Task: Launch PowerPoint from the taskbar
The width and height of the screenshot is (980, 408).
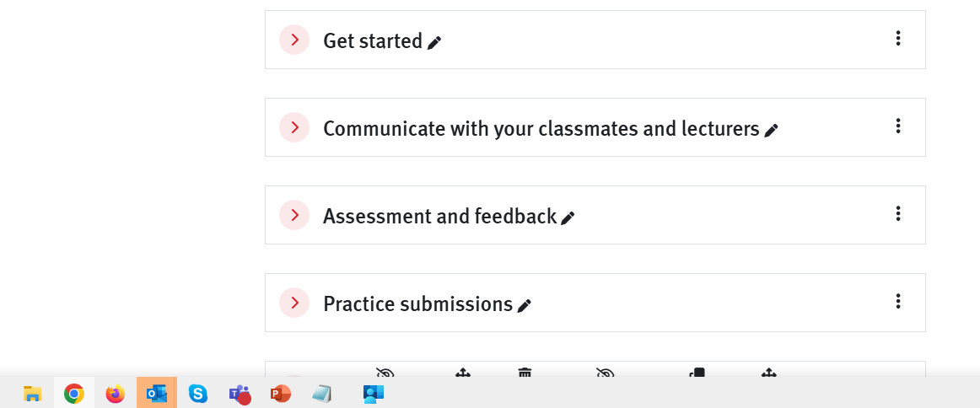Action: click(280, 393)
